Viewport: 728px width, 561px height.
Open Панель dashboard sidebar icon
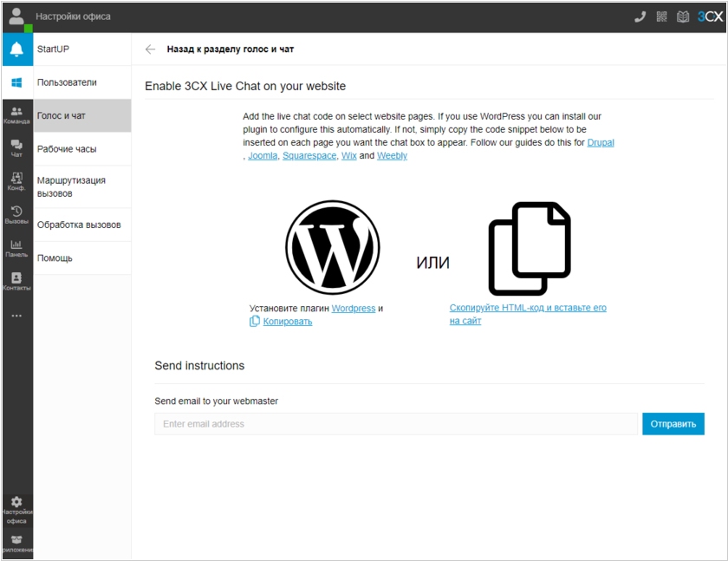coord(16,249)
